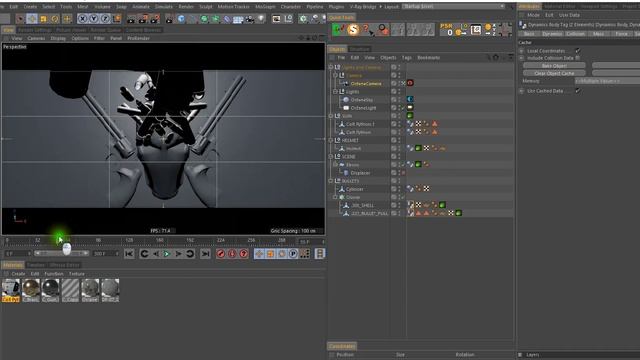Image resolution: width=640 pixels, height=360 pixels.
Task: Toggle visibility dots for OctaneCamera row
Action: click(x=399, y=83)
